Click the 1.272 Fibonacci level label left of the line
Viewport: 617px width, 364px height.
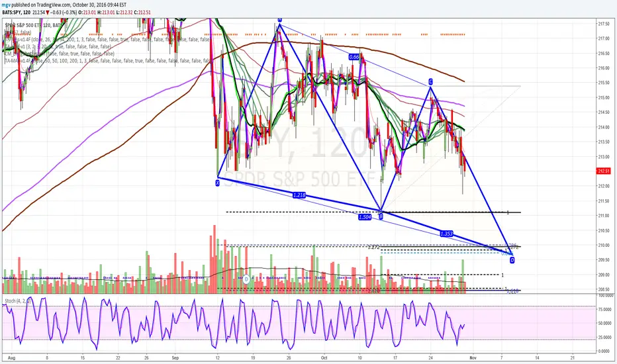pyautogui.click(x=373, y=247)
